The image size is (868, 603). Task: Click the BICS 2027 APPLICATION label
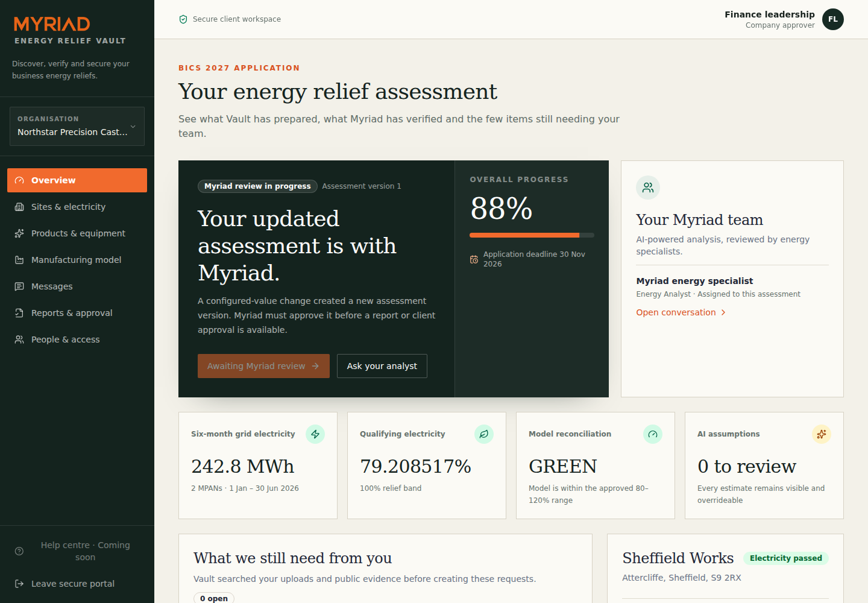239,68
